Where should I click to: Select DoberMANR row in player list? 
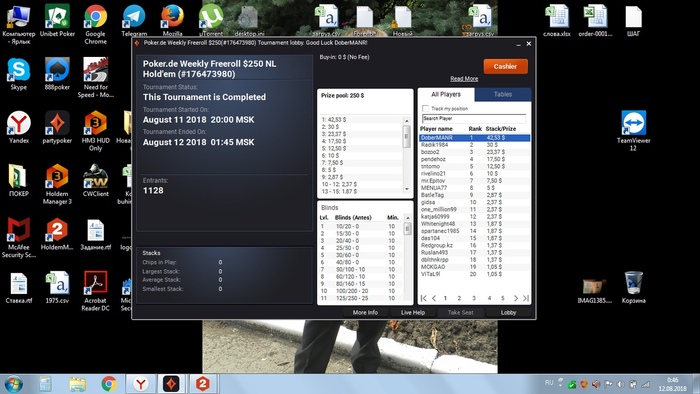(475, 138)
